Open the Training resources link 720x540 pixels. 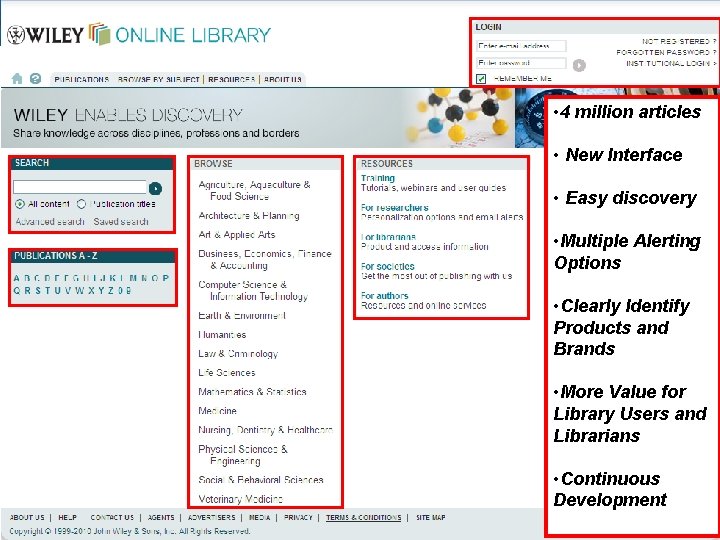click(378, 178)
